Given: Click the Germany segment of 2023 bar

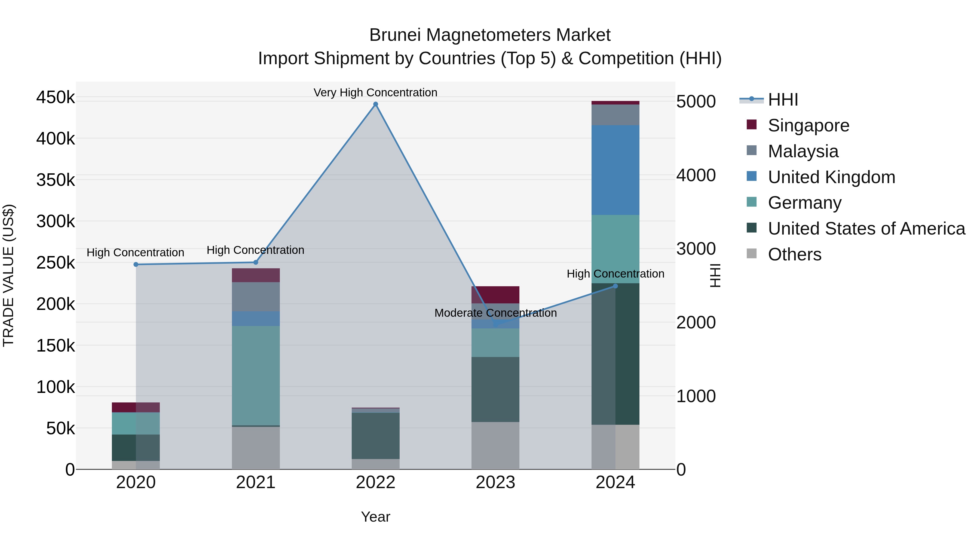Looking at the screenshot, I should [x=495, y=343].
